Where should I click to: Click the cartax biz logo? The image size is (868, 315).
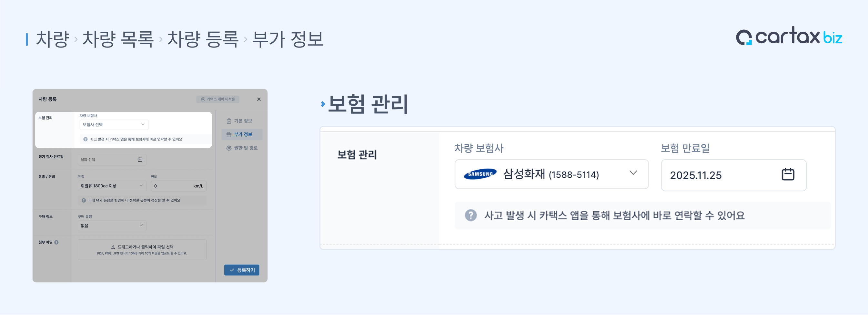789,37
